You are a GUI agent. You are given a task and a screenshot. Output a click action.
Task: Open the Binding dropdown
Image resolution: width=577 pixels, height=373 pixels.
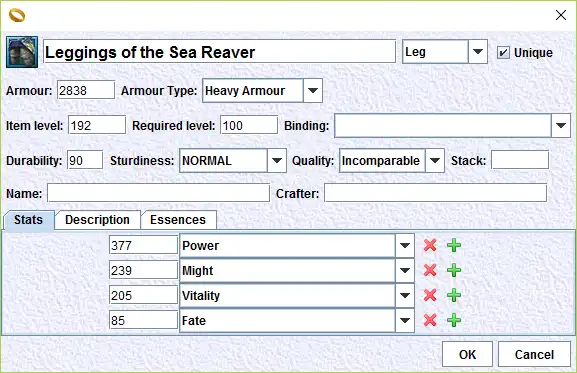click(452, 125)
